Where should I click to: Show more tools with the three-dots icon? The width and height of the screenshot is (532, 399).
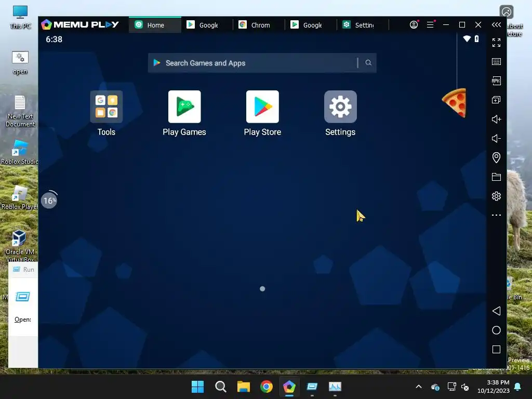tap(496, 215)
